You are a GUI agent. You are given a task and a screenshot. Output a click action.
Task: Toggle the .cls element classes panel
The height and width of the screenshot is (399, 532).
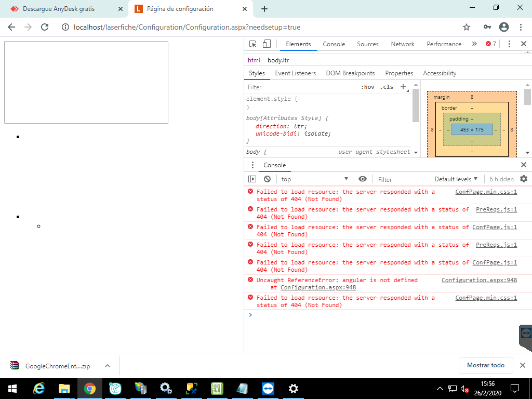pos(387,87)
